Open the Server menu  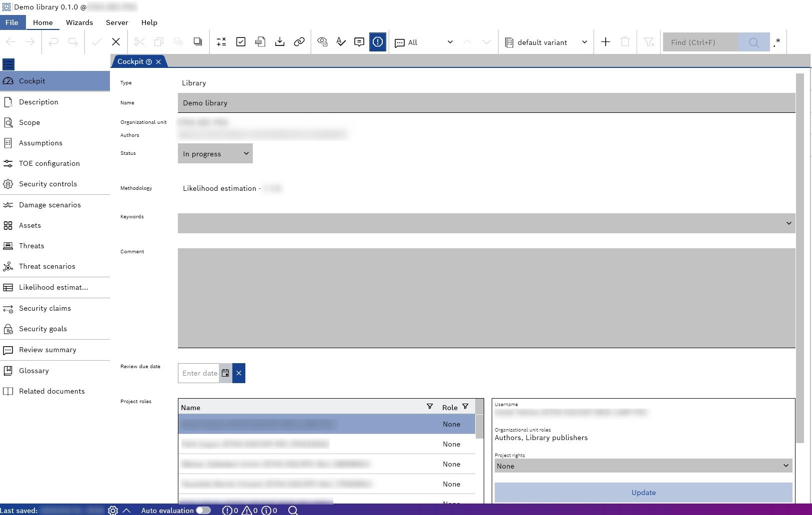(x=117, y=22)
